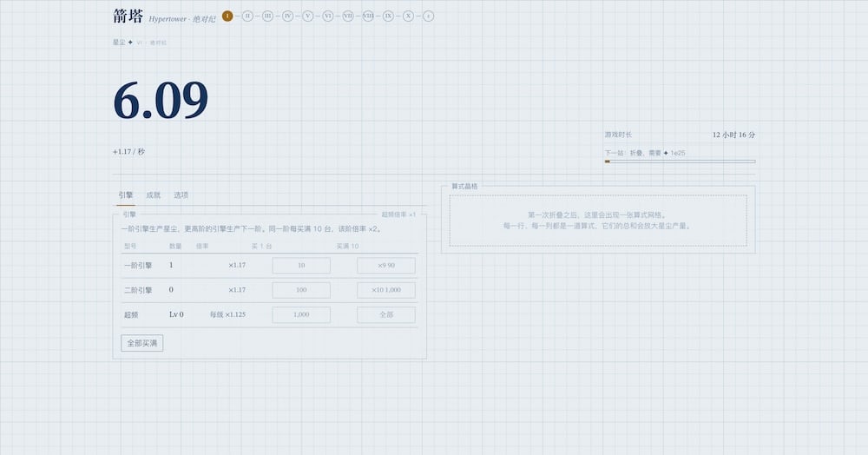Click the 12 小时 16 分 play time value
This screenshot has width=868, height=455.
tap(733, 135)
